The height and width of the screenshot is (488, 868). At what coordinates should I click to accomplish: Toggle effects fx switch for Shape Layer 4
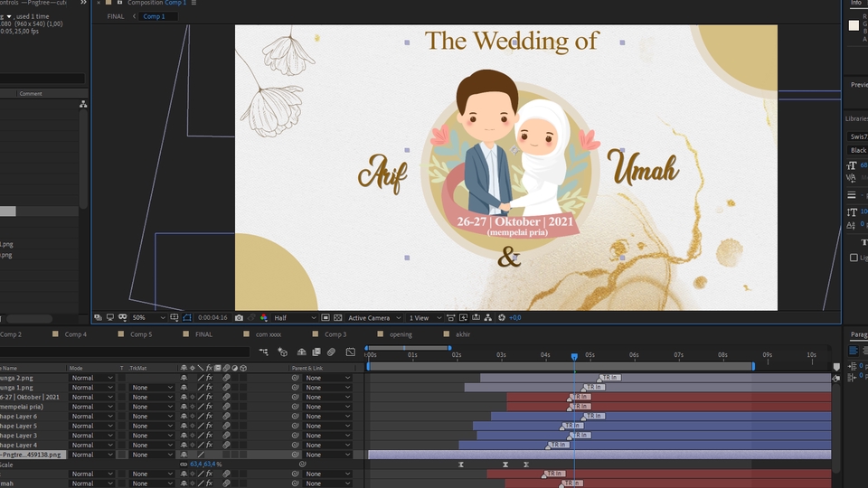coord(209,446)
